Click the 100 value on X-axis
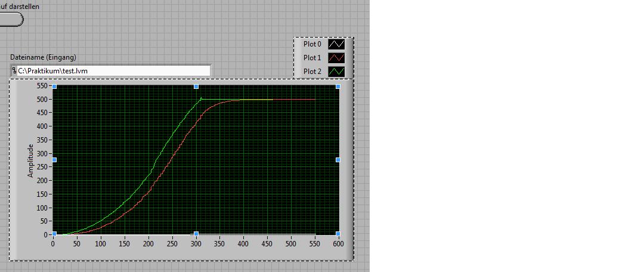The height and width of the screenshot is (272, 644). click(101, 243)
